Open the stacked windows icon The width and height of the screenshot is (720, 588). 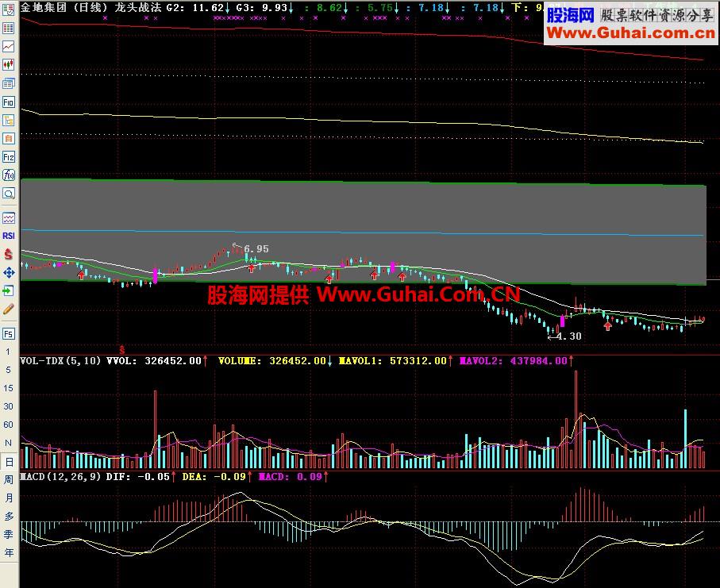(x=8, y=83)
